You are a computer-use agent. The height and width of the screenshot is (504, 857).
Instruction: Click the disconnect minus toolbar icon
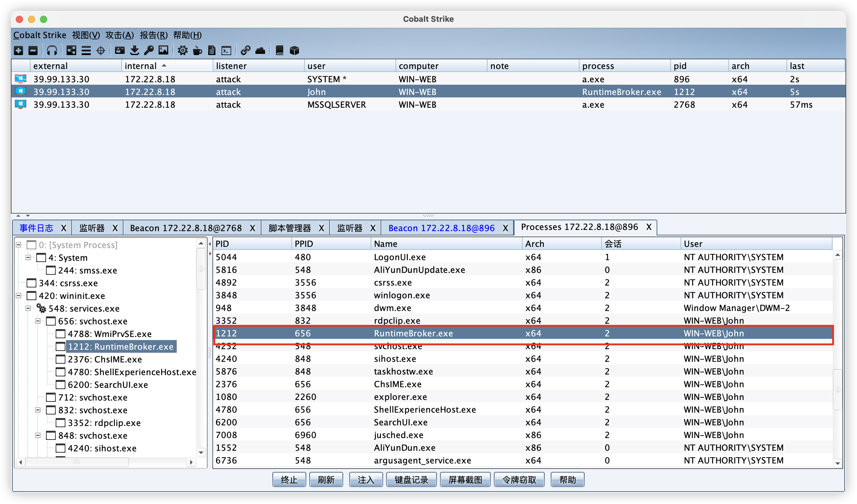tap(33, 51)
